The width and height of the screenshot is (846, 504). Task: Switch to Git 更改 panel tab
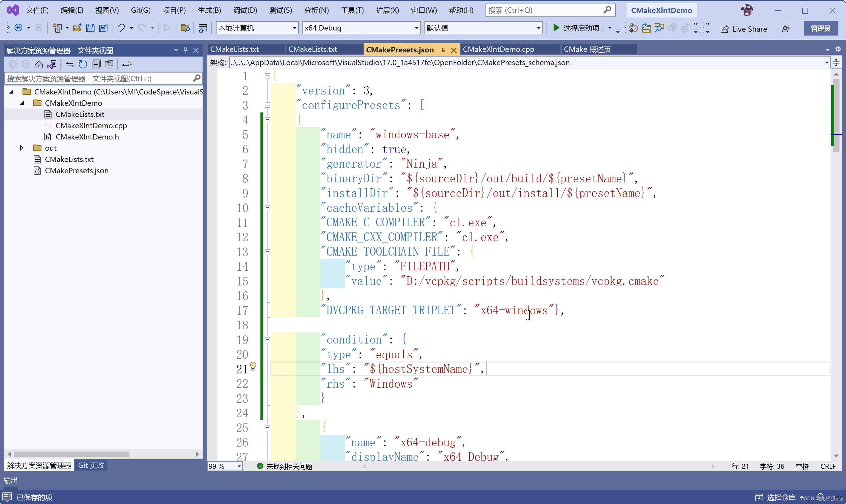tap(91, 465)
